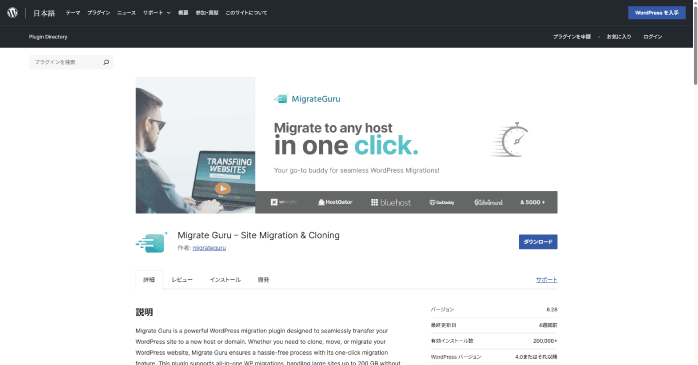
Task: Open the お気に入り link
Action: point(619,37)
